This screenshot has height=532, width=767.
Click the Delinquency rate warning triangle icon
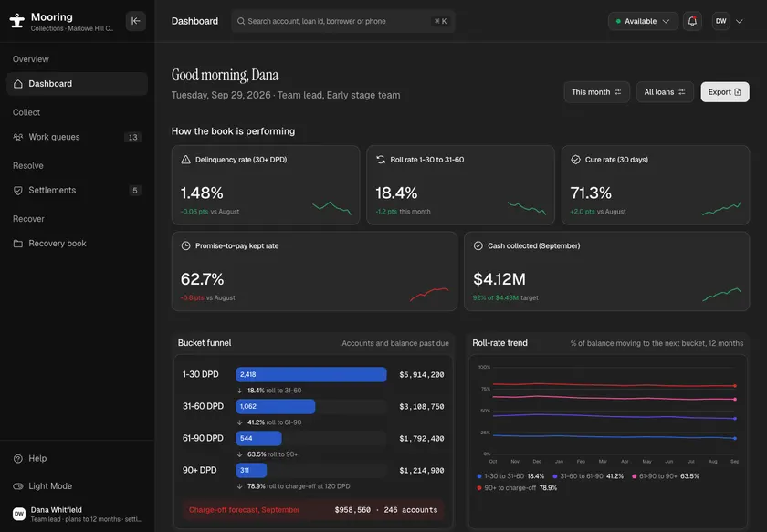click(x=186, y=160)
